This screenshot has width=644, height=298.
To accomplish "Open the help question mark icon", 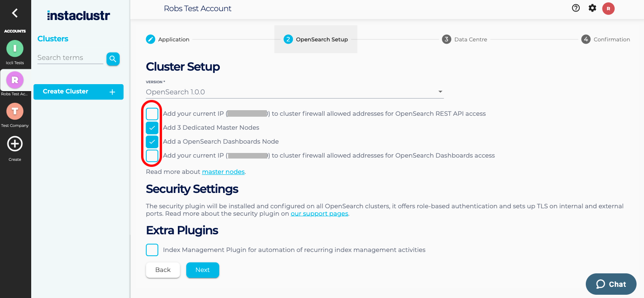I will click(x=576, y=8).
